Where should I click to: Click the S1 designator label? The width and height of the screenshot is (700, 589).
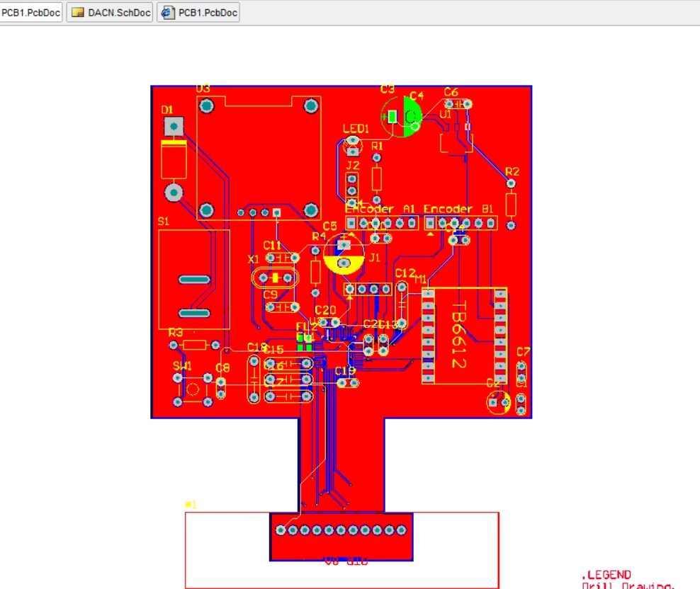[x=164, y=222]
